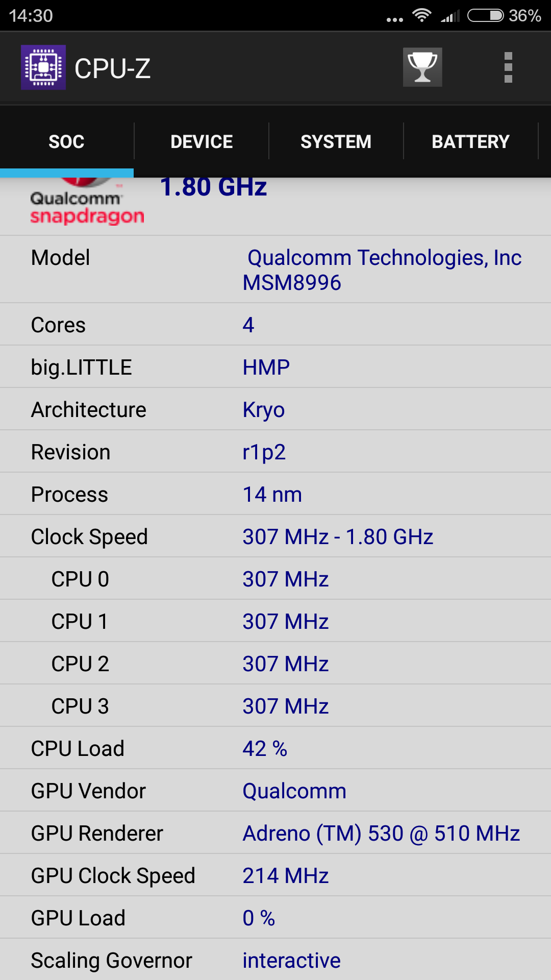Image resolution: width=551 pixels, height=980 pixels.
Task: Tap the trophy validation icon
Action: [x=422, y=67]
